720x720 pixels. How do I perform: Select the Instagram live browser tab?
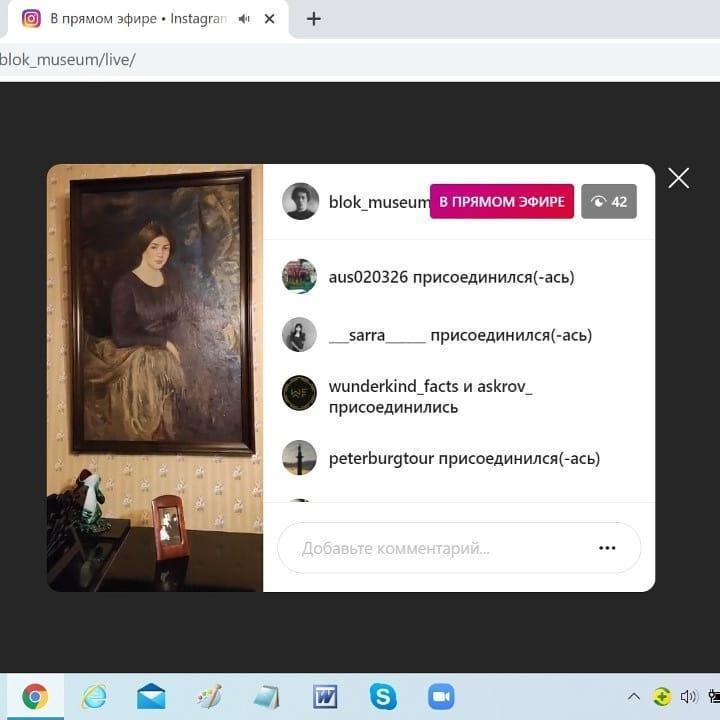130,18
